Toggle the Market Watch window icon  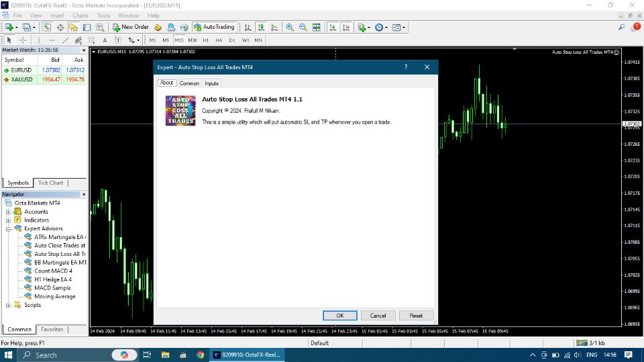(x=47, y=27)
